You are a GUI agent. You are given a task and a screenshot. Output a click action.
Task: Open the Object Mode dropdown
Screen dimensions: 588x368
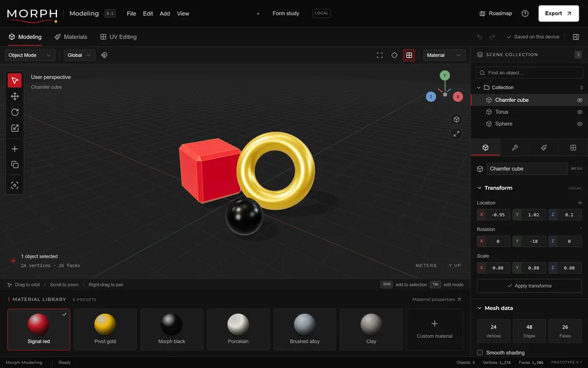pos(30,55)
